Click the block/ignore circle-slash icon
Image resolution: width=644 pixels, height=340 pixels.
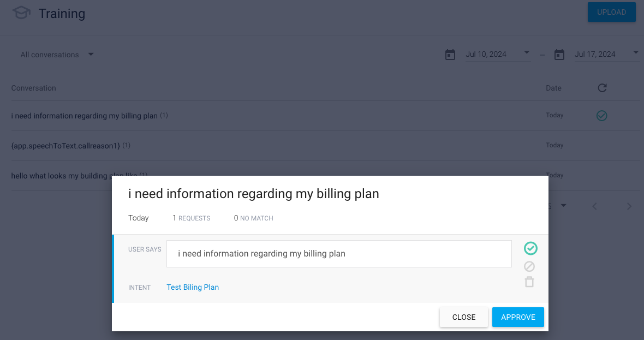click(x=529, y=266)
